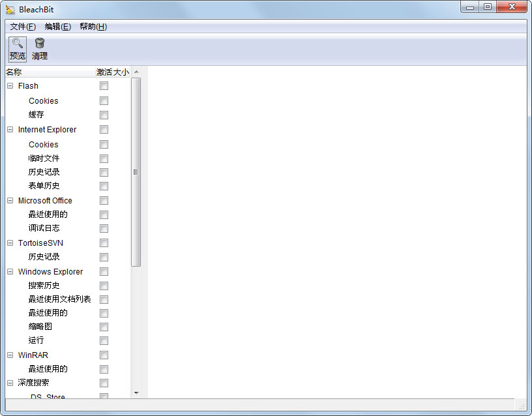The height and width of the screenshot is (416, 532).
Task: Click the 大小 column header
Action: (121, 72)
